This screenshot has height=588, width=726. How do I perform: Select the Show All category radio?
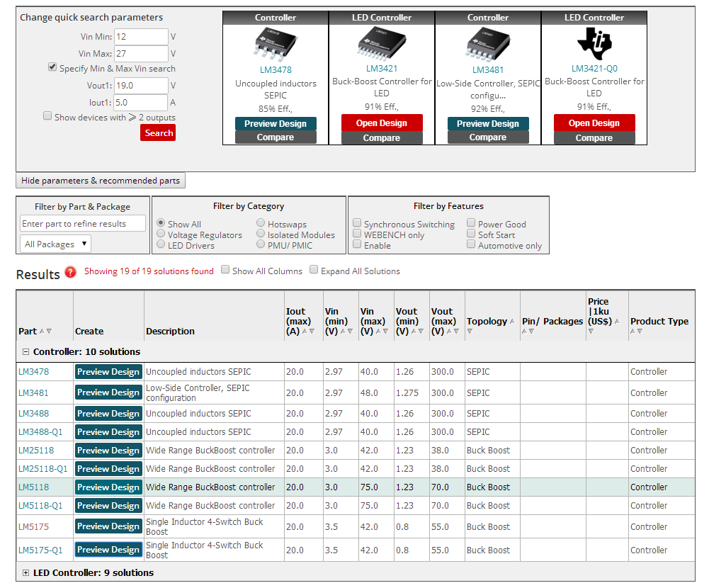(161, 222)
